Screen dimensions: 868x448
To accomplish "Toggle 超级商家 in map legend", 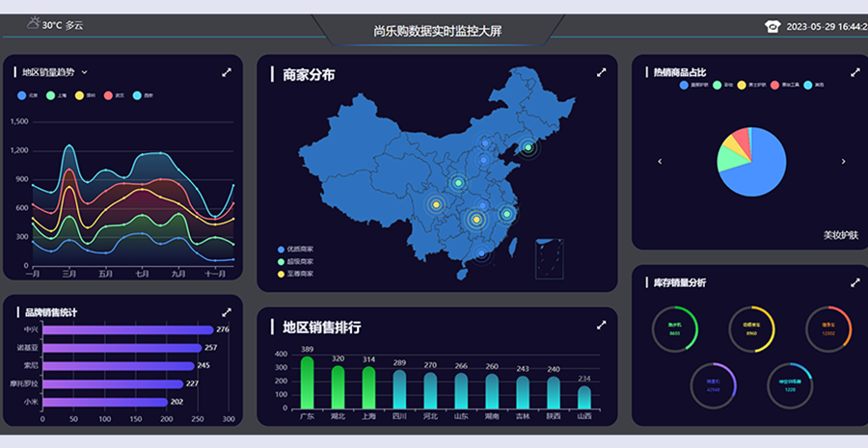I will click(x=296, y=262).
